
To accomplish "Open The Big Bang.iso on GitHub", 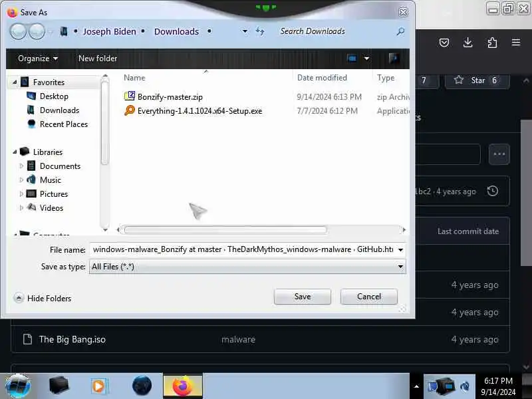I will 72,339.
